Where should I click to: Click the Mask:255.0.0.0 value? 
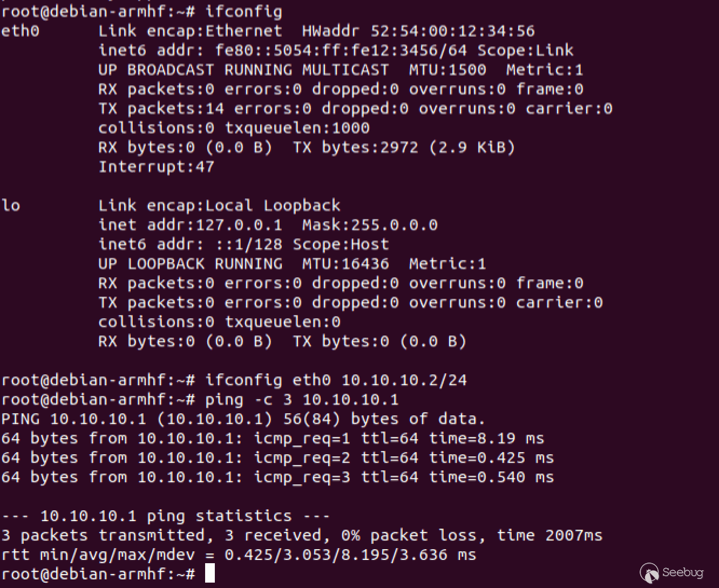[x=370, y=224]
